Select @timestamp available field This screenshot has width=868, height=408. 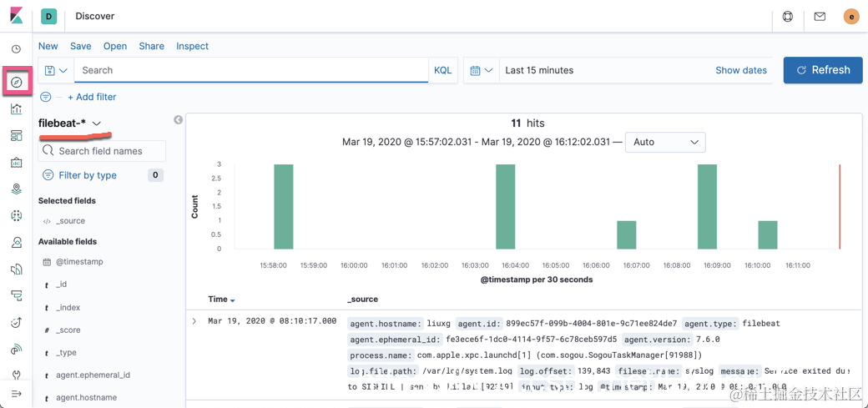(80, 261)
